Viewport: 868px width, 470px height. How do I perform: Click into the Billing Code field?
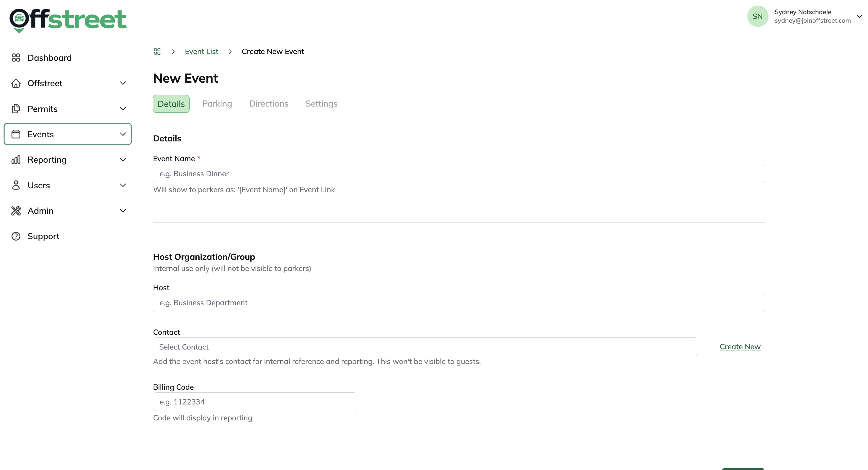pyautogui.click(x=255, y=402)
